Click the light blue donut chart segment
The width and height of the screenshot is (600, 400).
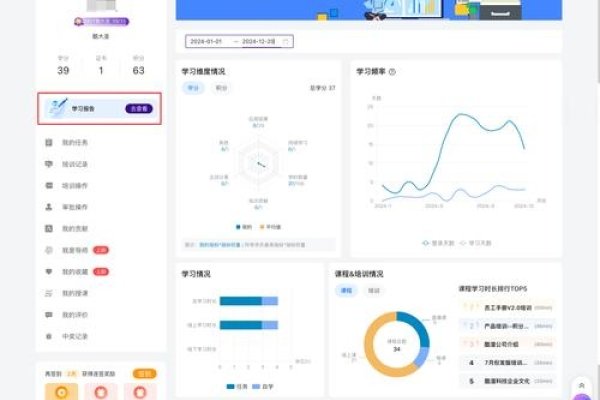(x=422, y=357)
